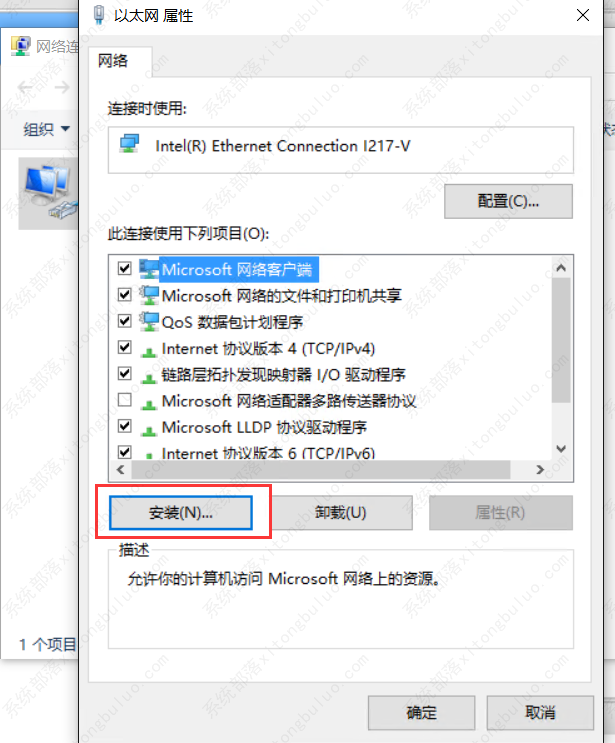Click the Internet 协议版本 4 protocol icon
Viewport: 615px width, 743px height.
[149, 351]
